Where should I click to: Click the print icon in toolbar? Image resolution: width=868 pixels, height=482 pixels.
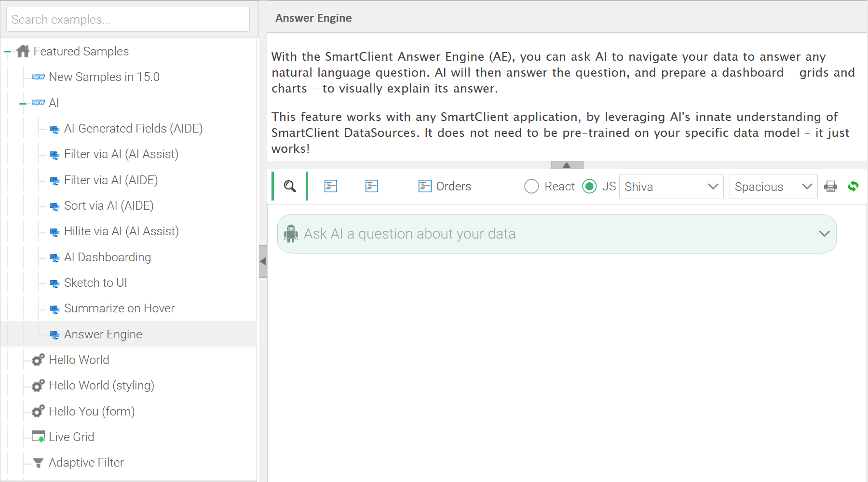pyautogui.click(x=830, y=186)
